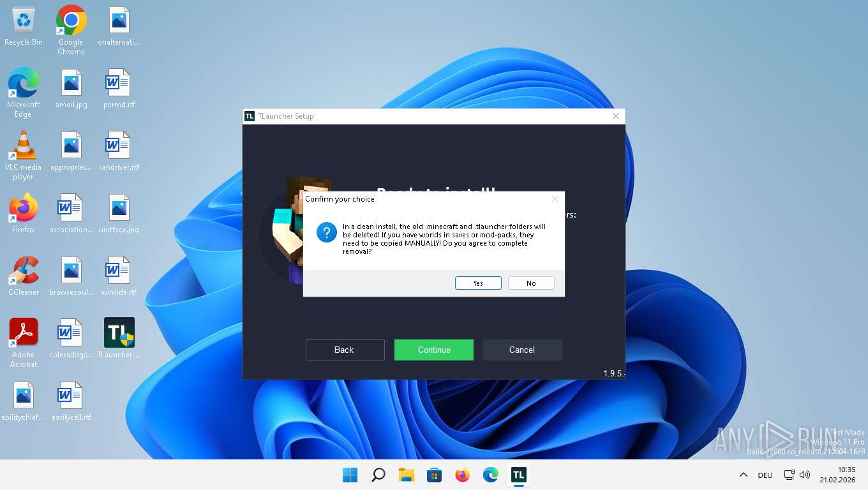Screen dimensions: 868x490
Task: Select the Microsoft Edge desktop shortcut
Action: [24, 93]
